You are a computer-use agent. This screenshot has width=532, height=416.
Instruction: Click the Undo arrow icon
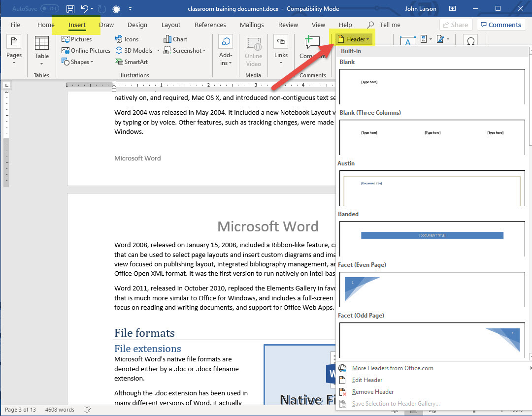point(85,9)
